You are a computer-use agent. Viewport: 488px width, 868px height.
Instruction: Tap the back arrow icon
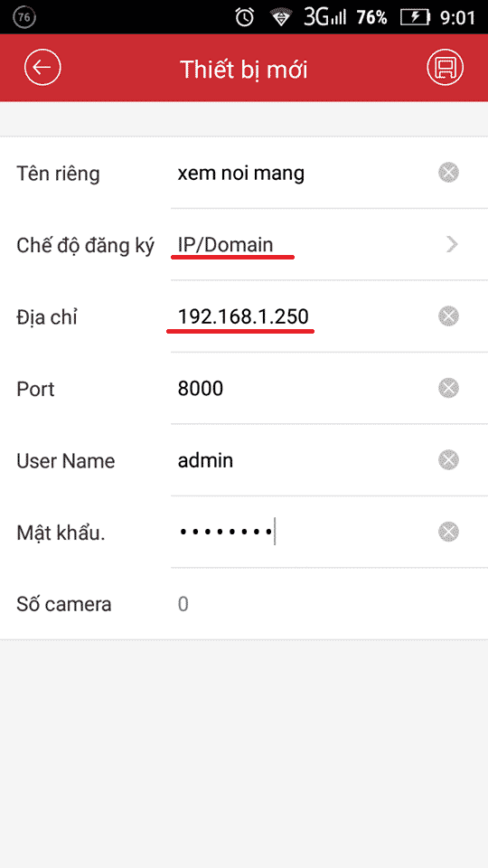[42, 68]
